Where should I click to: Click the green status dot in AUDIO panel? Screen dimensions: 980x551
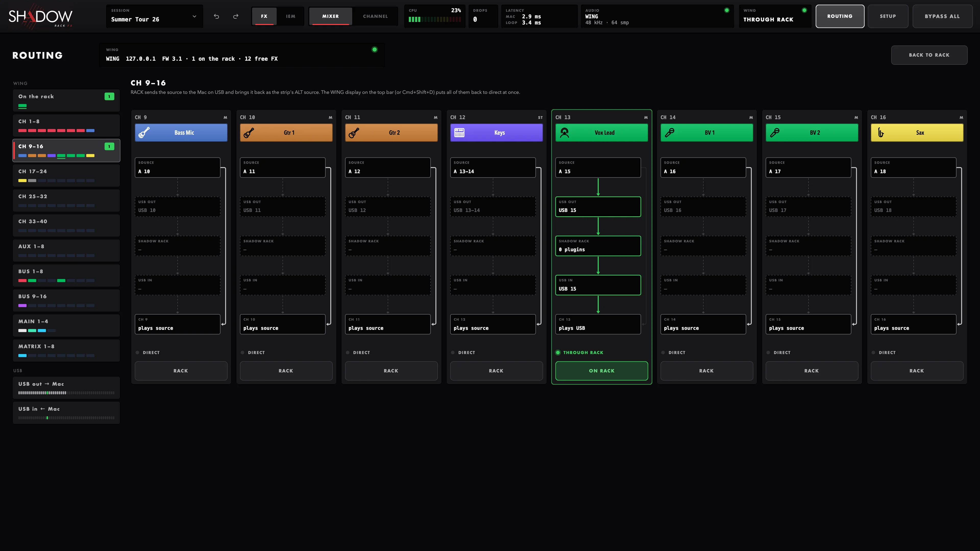(x=727, y=10)
